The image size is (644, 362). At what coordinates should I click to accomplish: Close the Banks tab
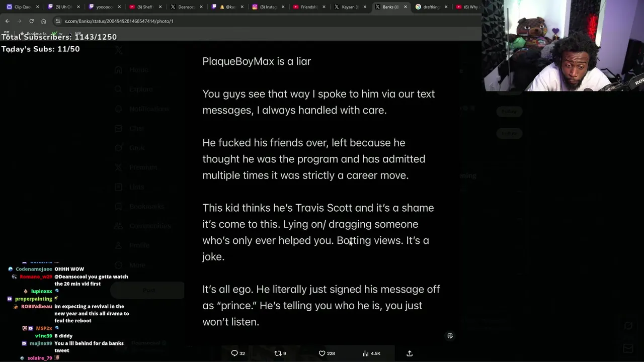click(x=406, y=7)
